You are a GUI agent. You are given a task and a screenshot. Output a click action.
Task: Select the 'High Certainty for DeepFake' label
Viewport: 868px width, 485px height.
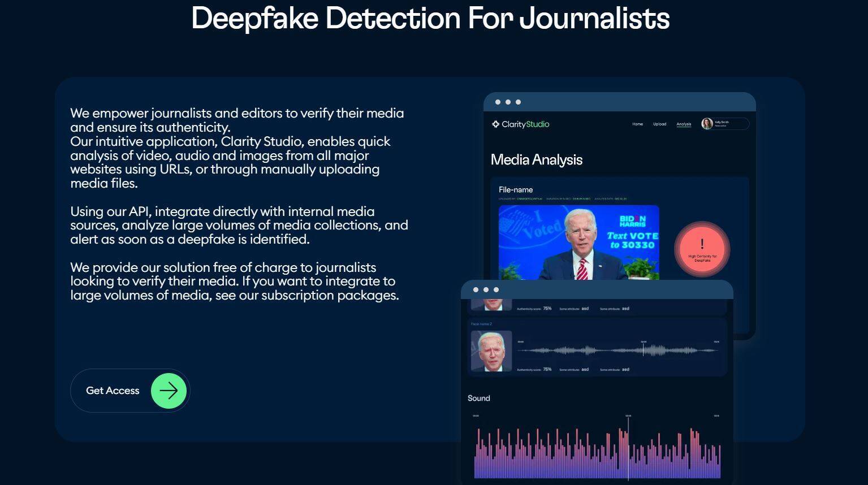[x=702, y=258]
